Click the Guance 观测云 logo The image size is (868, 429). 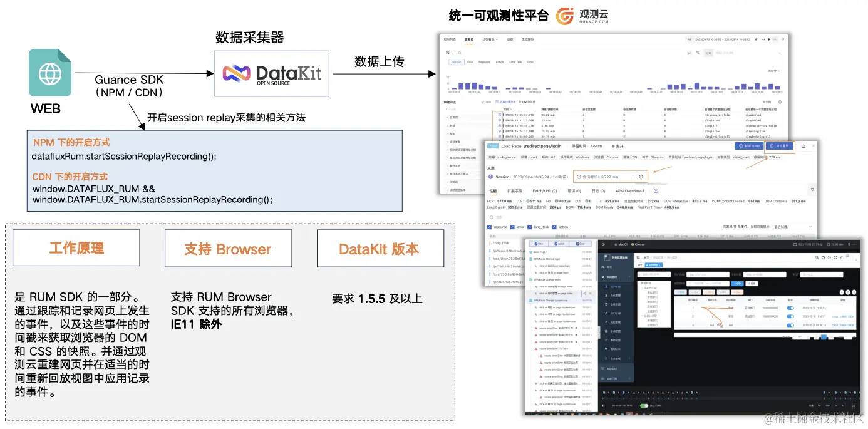582,16
